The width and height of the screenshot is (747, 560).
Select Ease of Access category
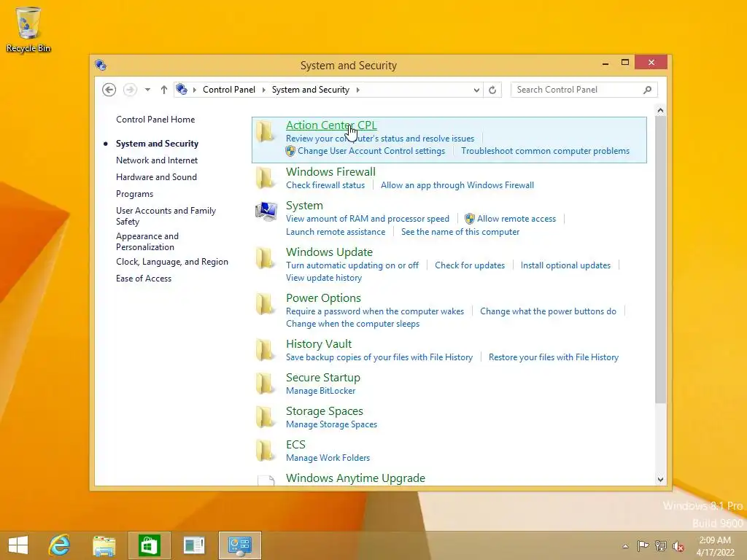click(144, 279)
